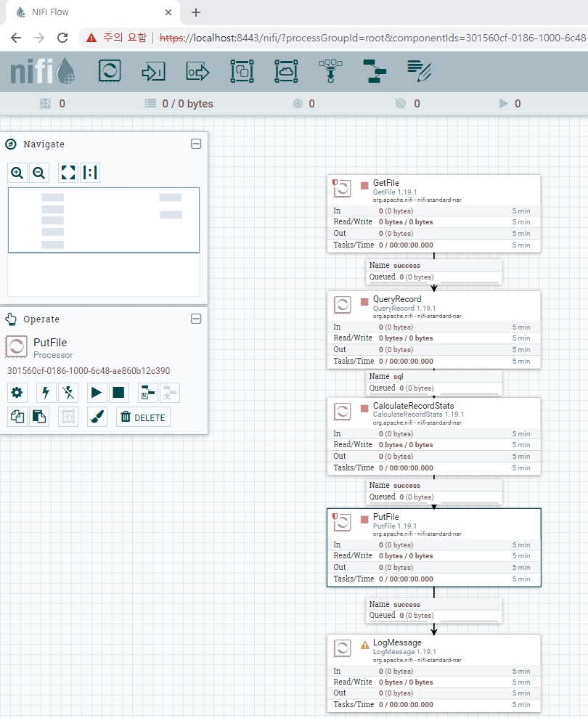
Task: Click the Paste icon in Operate
Action: (x=39, y=417)
